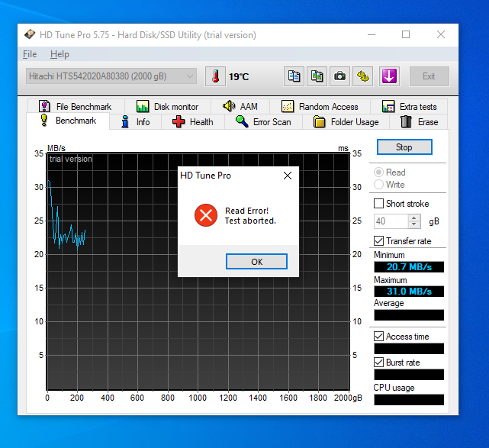Click the Stop button
The height and width of the screenshot is (448, 489).
coord(404,147)
